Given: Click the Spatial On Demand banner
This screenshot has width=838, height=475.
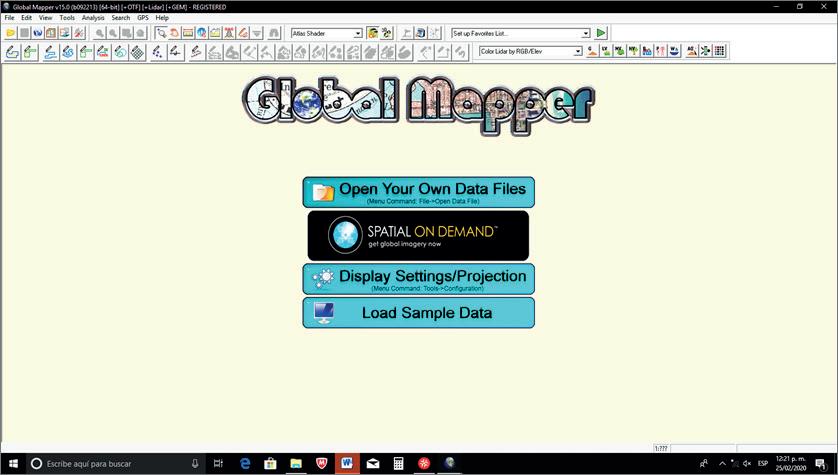Looking at the screenshot, I should 418,236.
